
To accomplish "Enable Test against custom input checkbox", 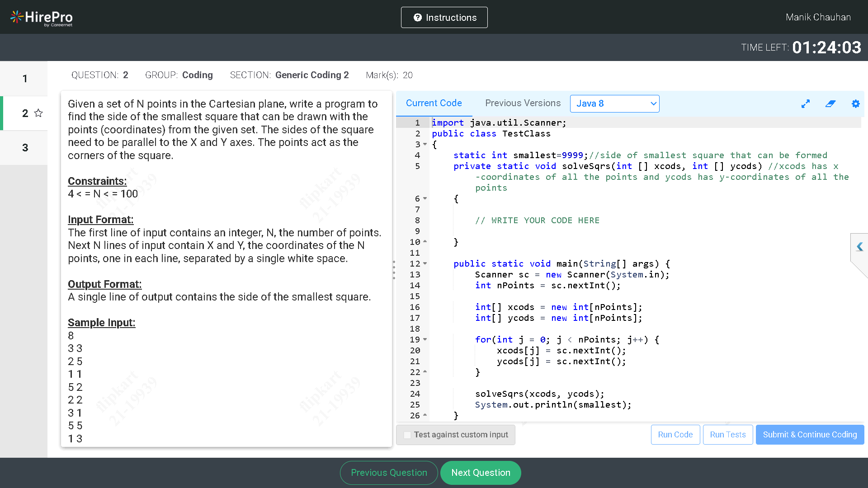I will [x=407, y=435].
